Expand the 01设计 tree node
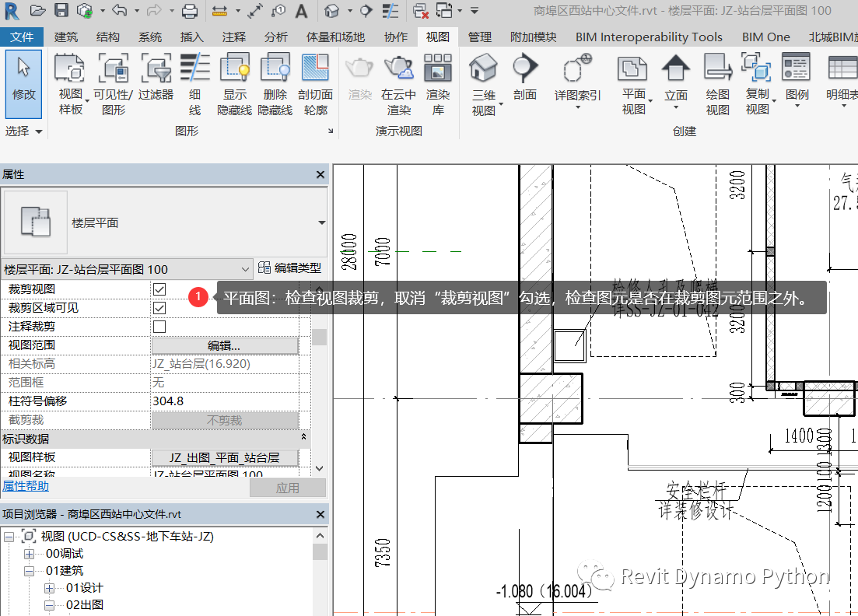 (49, 588)
